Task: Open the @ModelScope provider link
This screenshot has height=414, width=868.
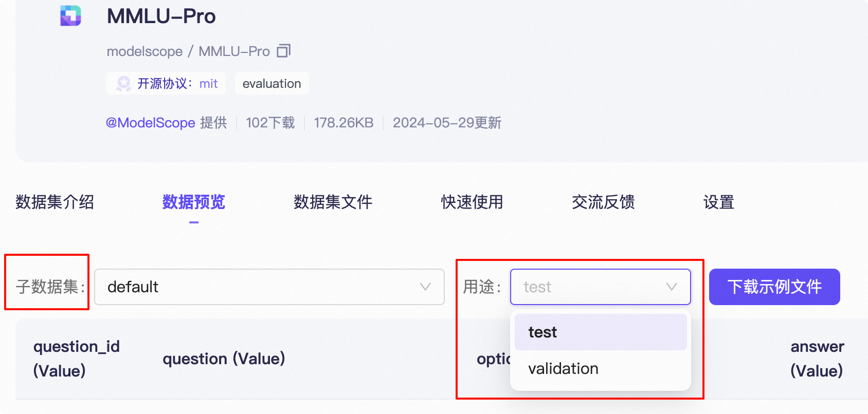Action: [x=151, y=123]
